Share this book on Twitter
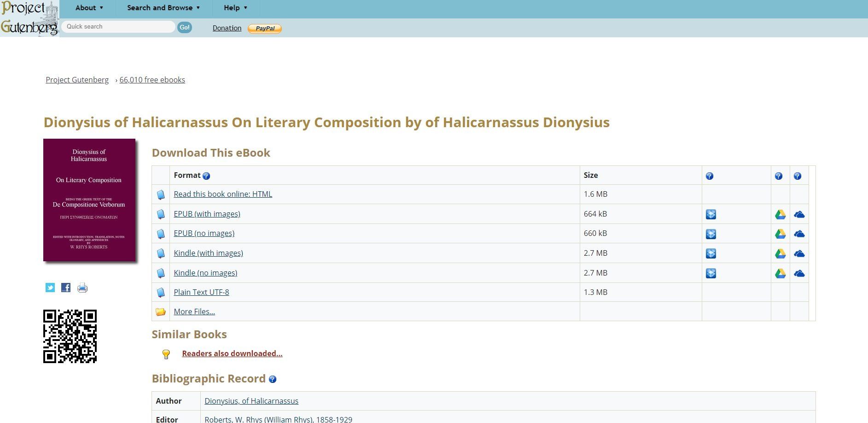This screenshot has width=868, height=423. [50, 288]
